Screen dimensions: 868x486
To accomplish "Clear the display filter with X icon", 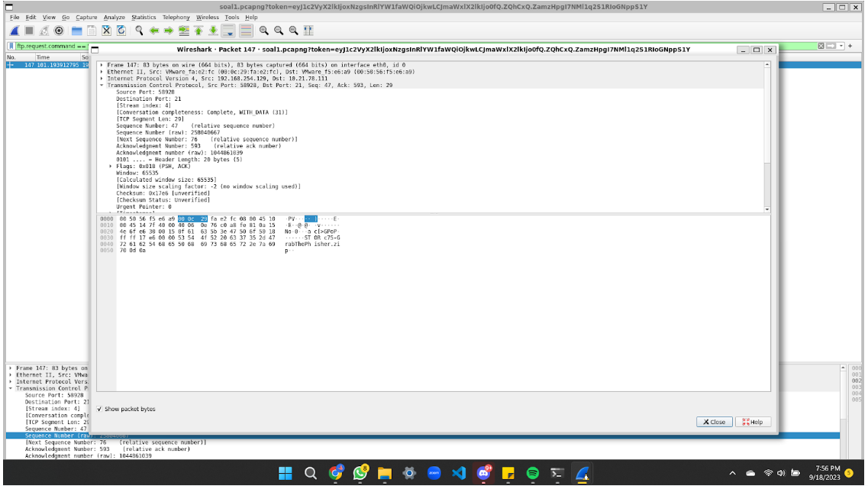I will tap(821, 46).
